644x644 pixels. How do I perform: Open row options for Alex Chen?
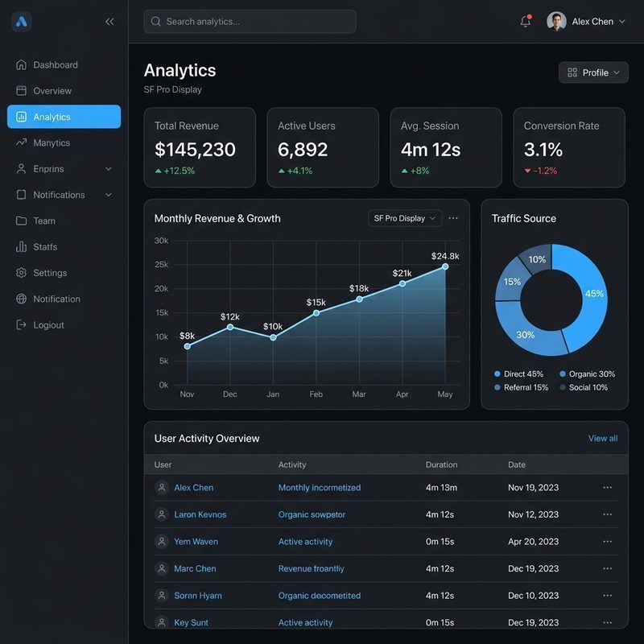pyautogui.click(x=608, y=488)
